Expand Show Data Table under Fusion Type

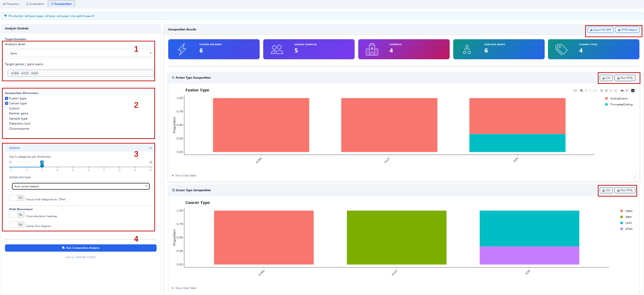tap(184, 176)
